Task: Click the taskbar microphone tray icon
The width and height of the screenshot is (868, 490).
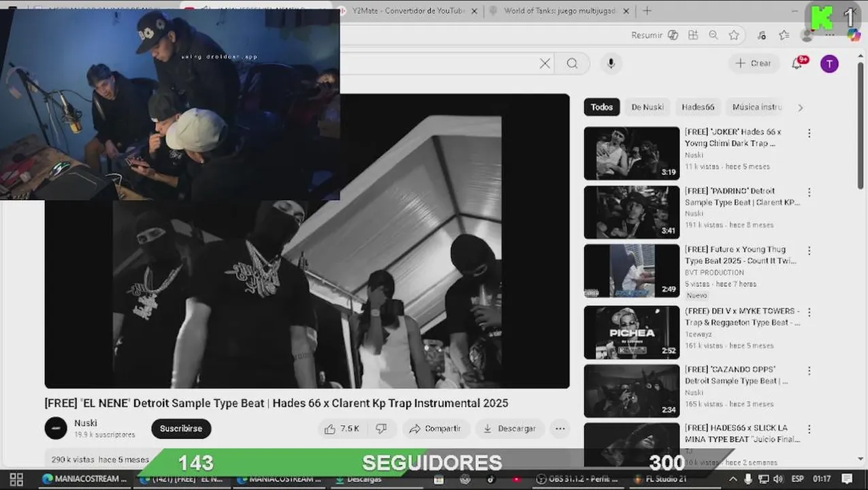Action: tap(748, 479)
